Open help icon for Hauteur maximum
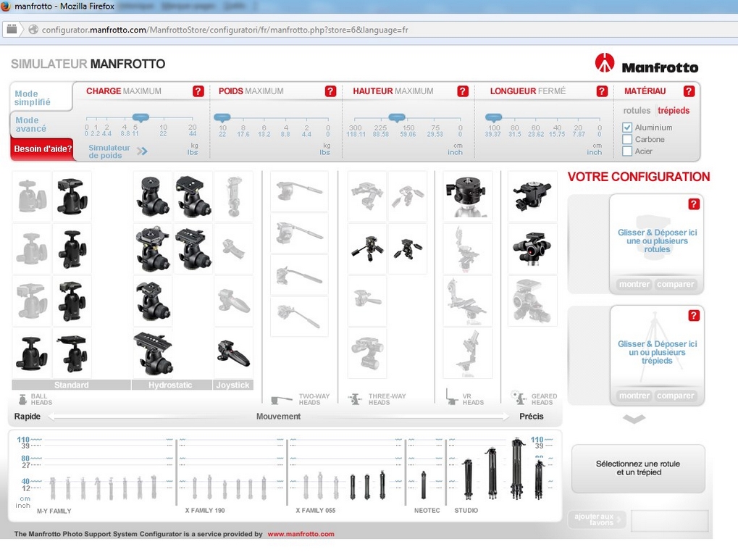Image resolution: width=738 pixels, height=560 pixels. [463, 91]
